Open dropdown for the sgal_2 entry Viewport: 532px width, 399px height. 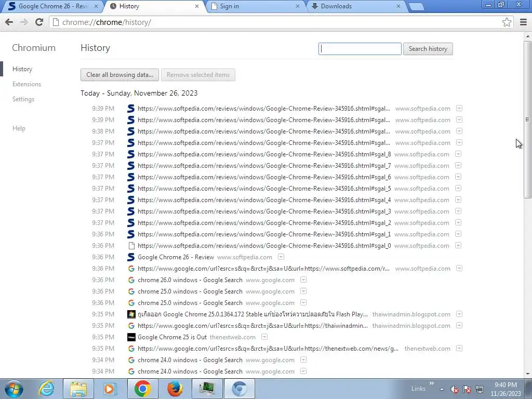click(x=458, y=222)
